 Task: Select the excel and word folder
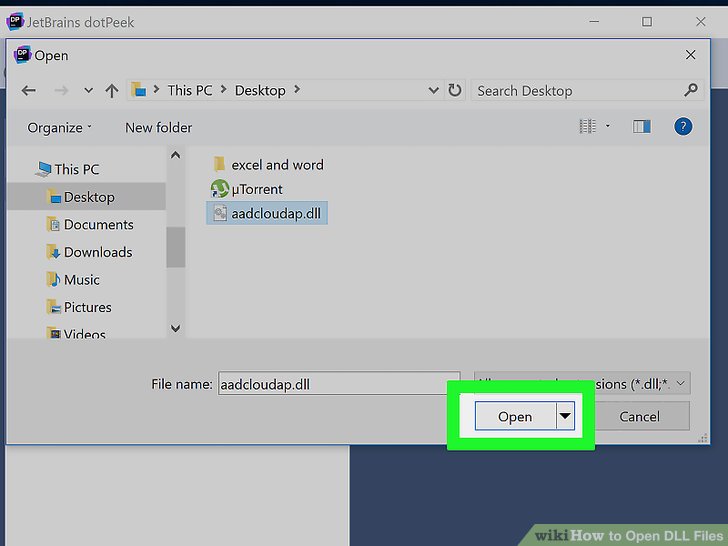coord(268,165)
